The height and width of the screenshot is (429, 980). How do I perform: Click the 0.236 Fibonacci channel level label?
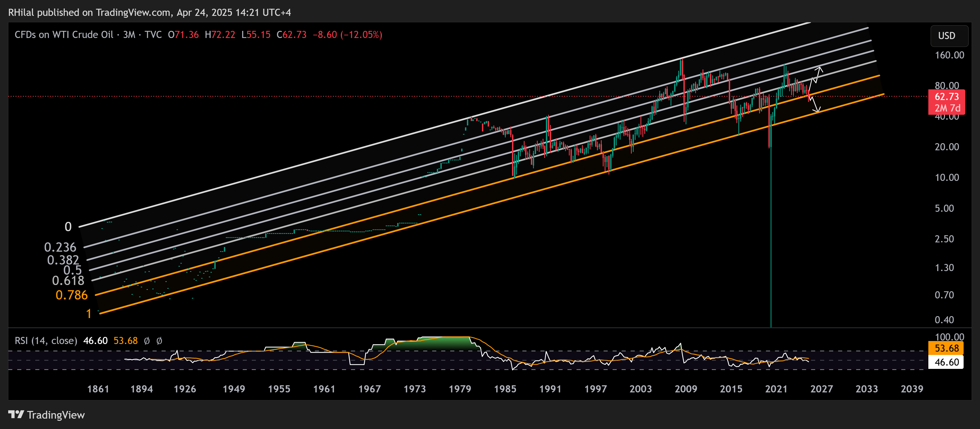(60, 247)
